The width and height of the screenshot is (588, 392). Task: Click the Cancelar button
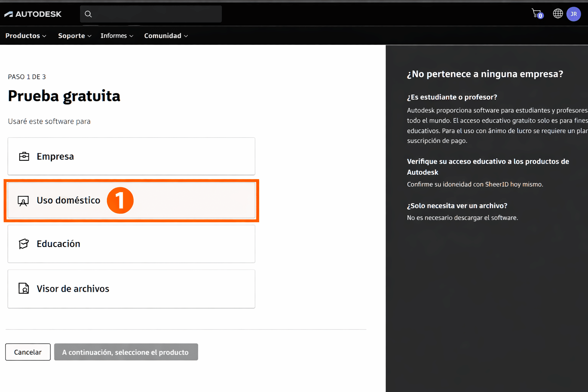point(28,352)
